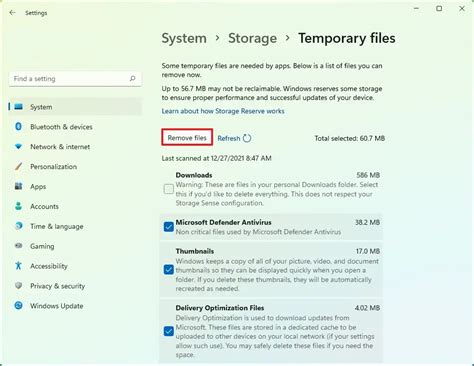Click the Total selected: 60.7 MB text
474x366 pixels.
(x=350, y=138)
